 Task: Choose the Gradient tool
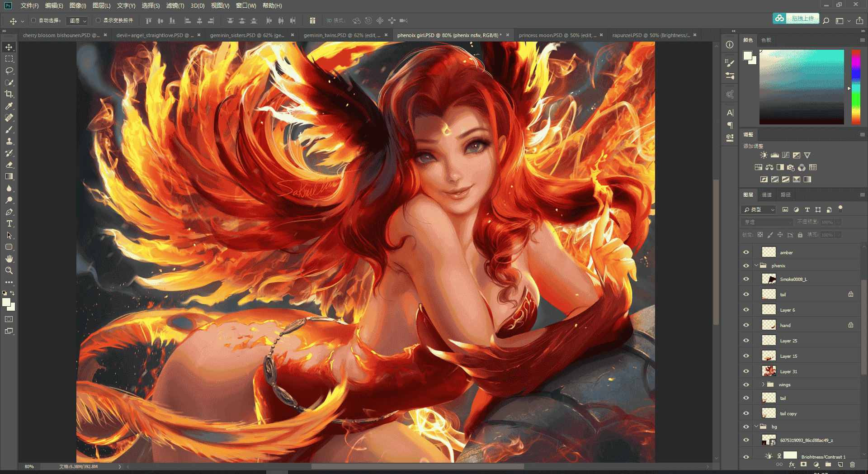coord(9,176)
